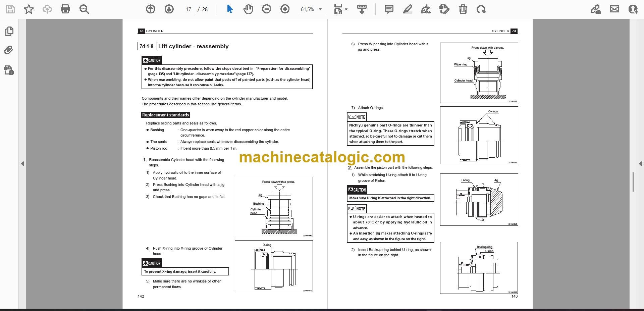Upload the file using the cloud icon
The width and height of the screenshot is (644, 311).
pyautogui.click(x=47, y=9)
